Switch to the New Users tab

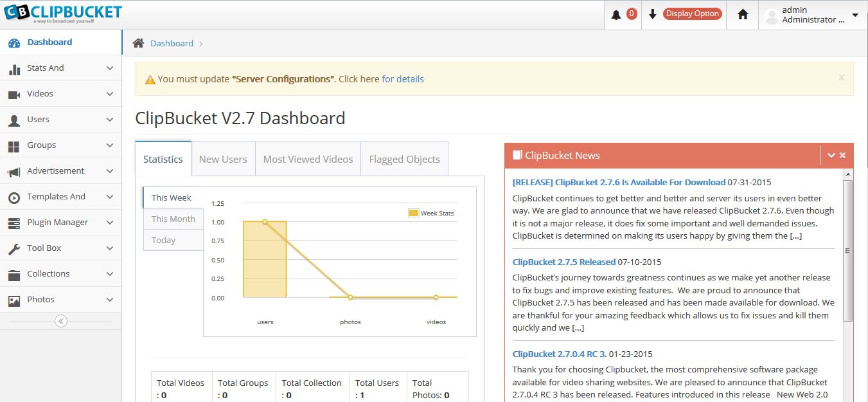tap(223, 160)
